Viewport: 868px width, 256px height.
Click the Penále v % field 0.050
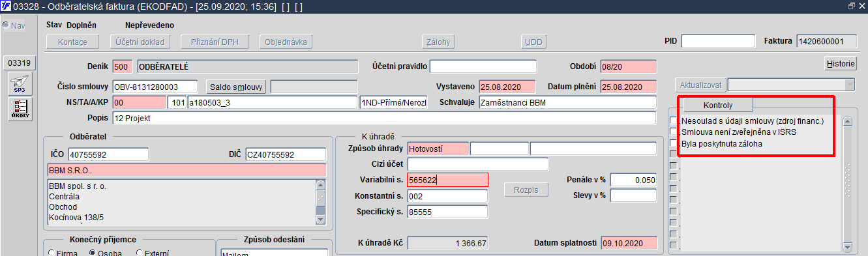pos(633,180)
